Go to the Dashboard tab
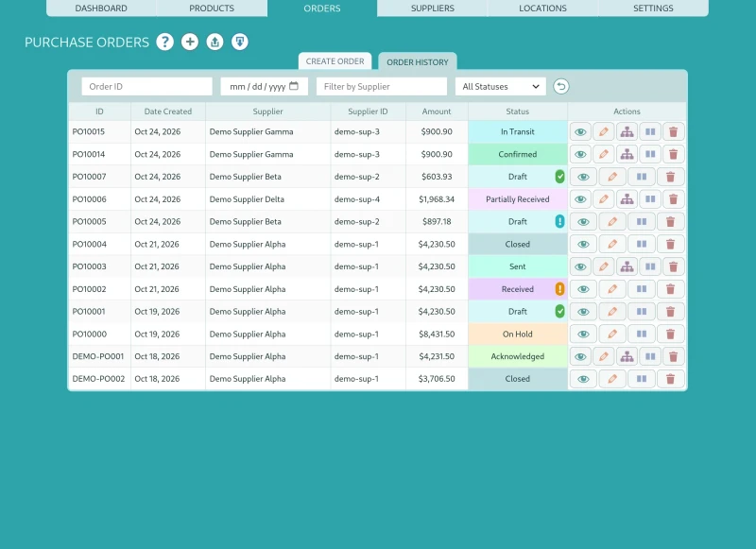756x549 pixels. pos(101,9)
